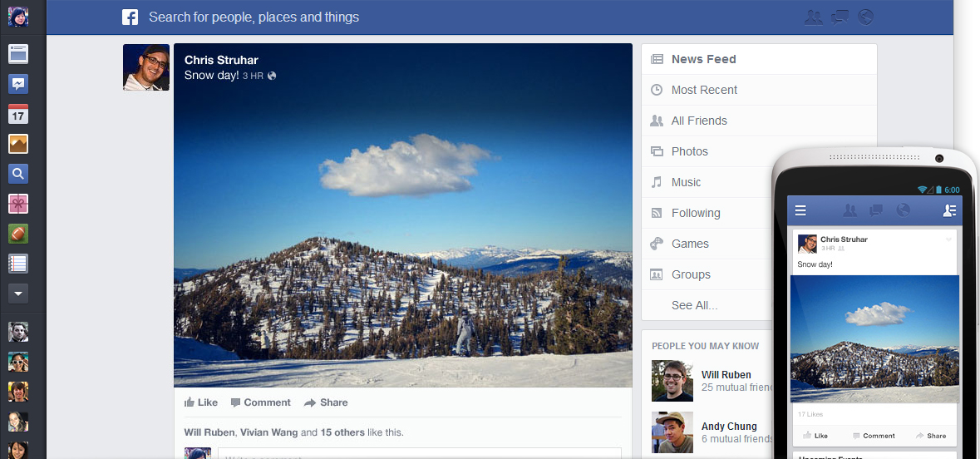This screenshot has width=980, height=459.
Task: Select Most Recent feed
Action: click(760, 90)
